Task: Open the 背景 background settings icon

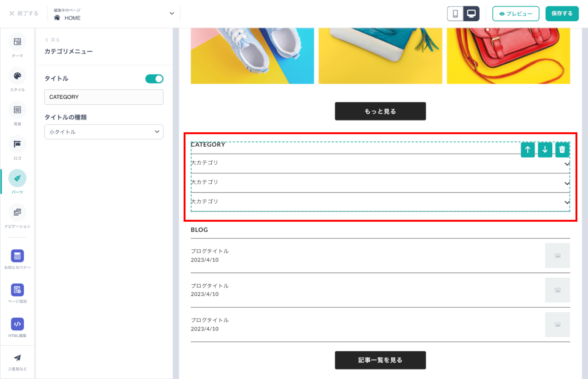Action: (17, 110)
